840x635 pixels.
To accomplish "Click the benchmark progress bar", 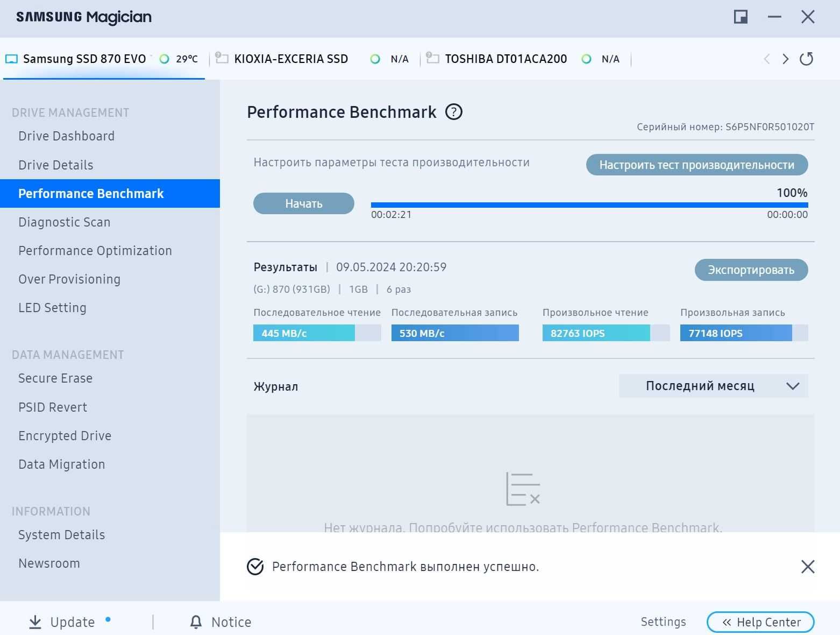I will 589,205.
